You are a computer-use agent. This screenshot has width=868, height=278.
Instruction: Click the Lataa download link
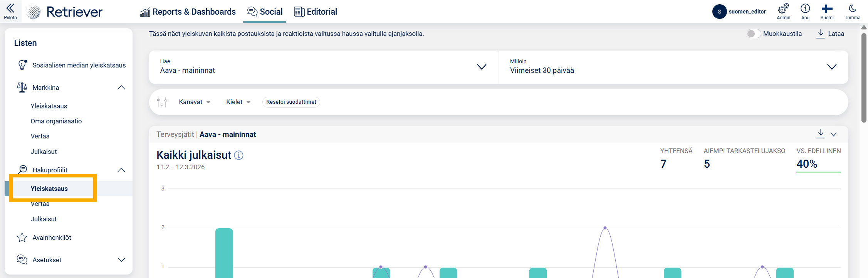coord(830,34)
